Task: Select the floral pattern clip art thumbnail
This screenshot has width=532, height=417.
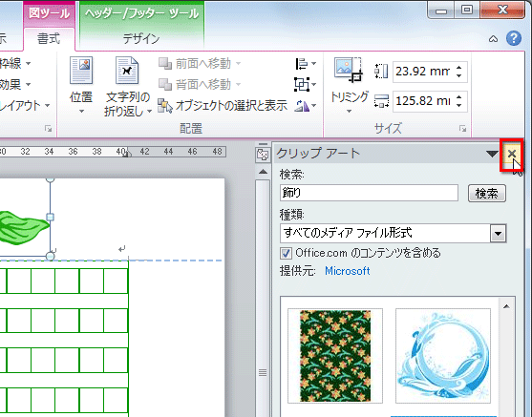Action: tap(335, 356)
